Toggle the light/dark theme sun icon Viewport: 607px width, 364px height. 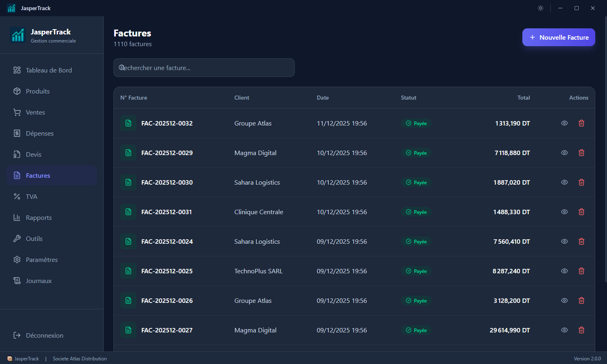pos(541,8)
